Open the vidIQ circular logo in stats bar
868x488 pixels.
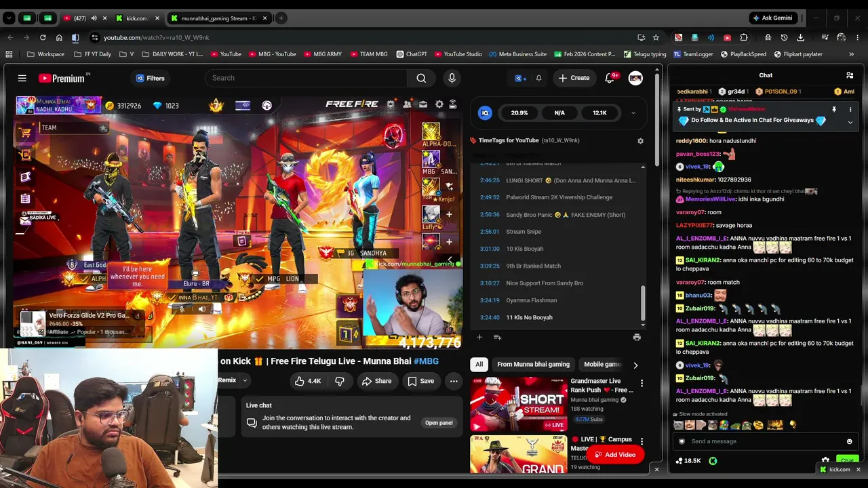click(485, 113)
